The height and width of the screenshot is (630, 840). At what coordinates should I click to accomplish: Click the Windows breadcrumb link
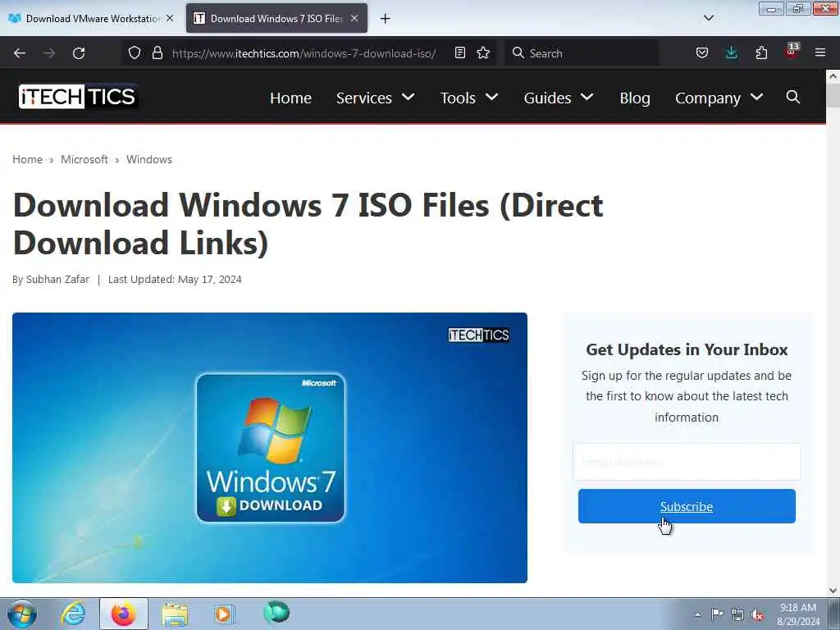pyautogui.click(x=149, y=160)
